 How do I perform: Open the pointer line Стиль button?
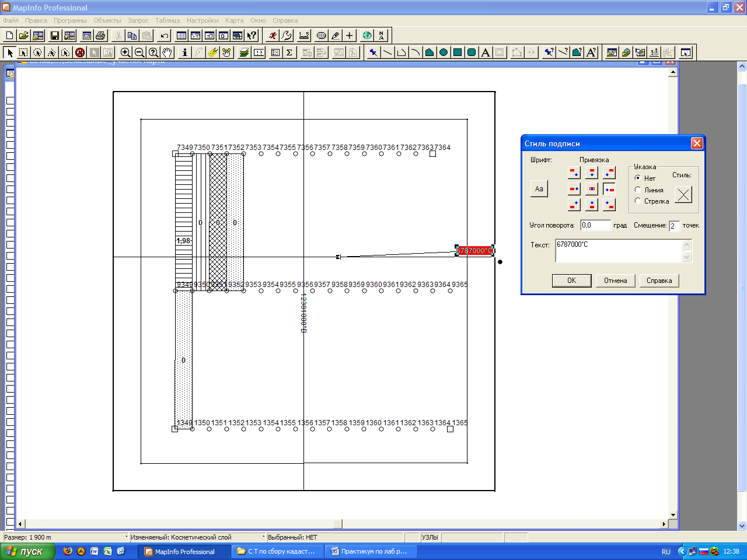pos(683,194)
